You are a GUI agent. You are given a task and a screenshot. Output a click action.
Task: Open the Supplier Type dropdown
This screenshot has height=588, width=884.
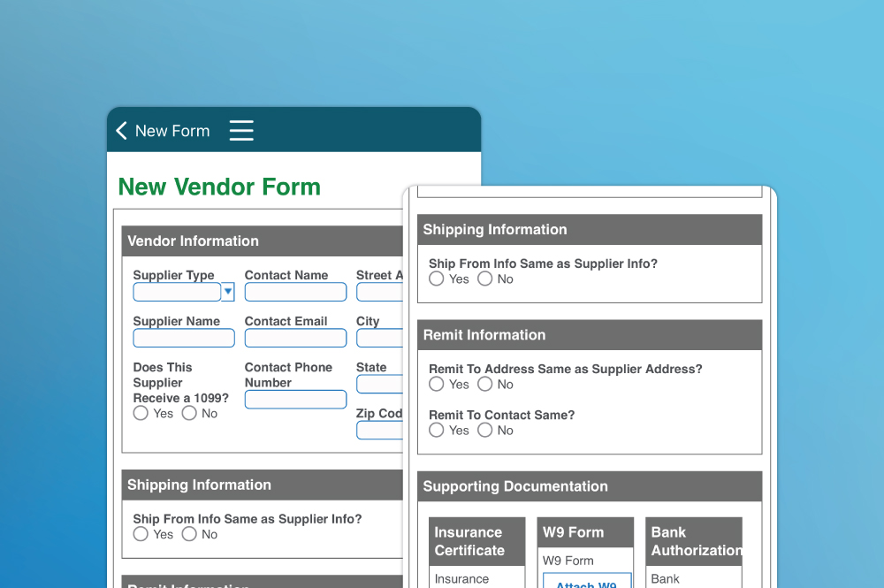(228, 292)
